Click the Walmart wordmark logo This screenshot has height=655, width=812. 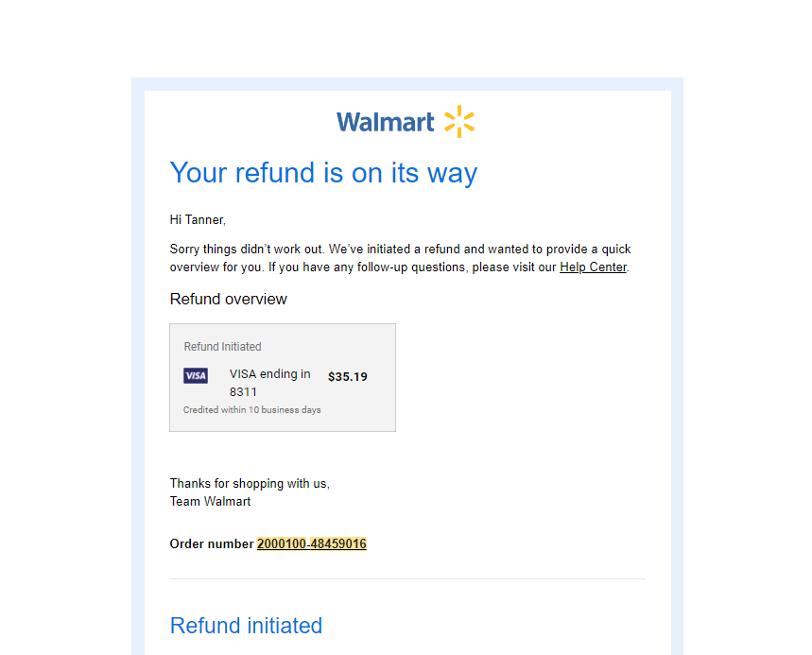tap(386, 122)
